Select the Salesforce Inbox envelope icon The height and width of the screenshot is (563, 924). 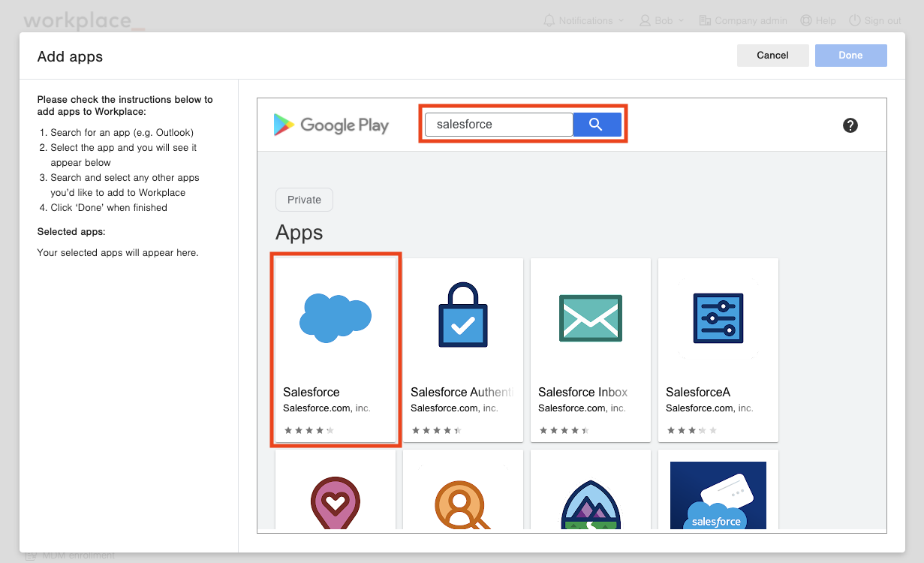click(x=591, y=318)
